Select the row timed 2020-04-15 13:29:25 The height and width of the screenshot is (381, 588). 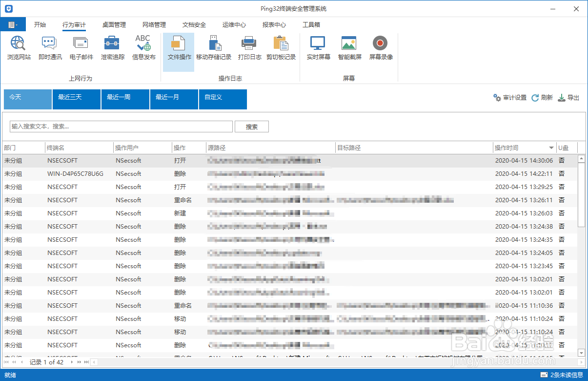click(289, 187)
